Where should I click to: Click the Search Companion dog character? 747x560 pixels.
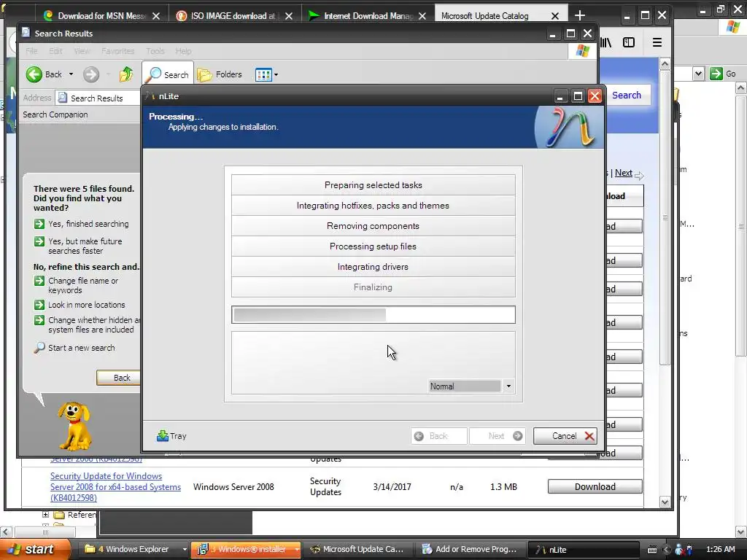pyautogui.click(x=74, y=426)
